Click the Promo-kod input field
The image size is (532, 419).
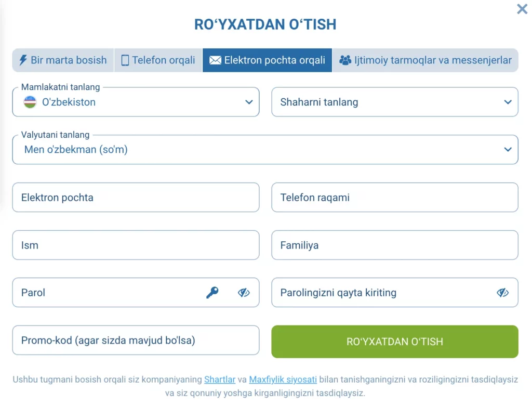(136, 340)
